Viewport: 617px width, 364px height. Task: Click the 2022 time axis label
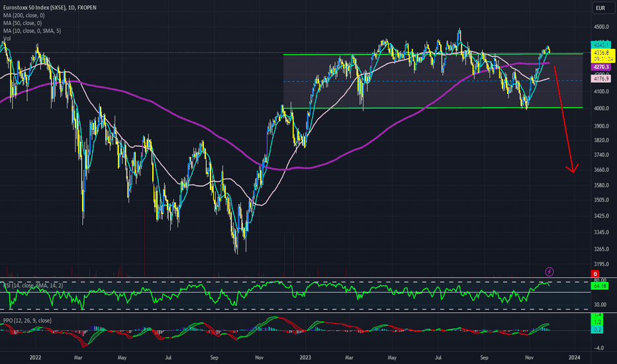pyautogui.click(x=35, y=357)
